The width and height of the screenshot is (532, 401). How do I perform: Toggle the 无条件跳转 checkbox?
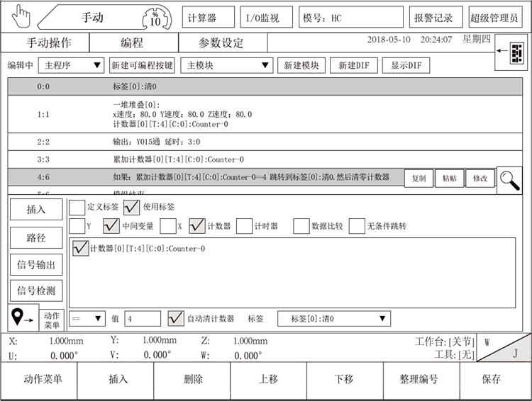[x=357, y=227]
